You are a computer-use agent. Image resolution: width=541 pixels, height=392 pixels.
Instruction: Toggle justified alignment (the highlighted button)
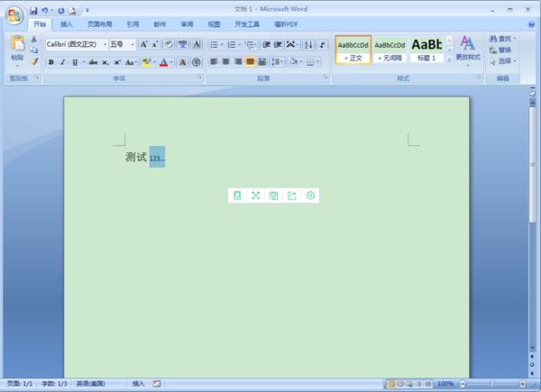(x=250, y=62)
